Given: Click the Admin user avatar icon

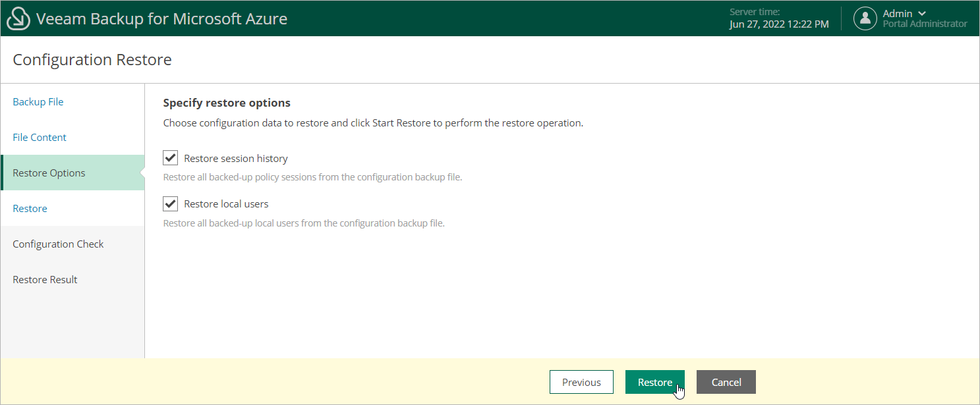Looking at the screenshot, I should 865,18.
